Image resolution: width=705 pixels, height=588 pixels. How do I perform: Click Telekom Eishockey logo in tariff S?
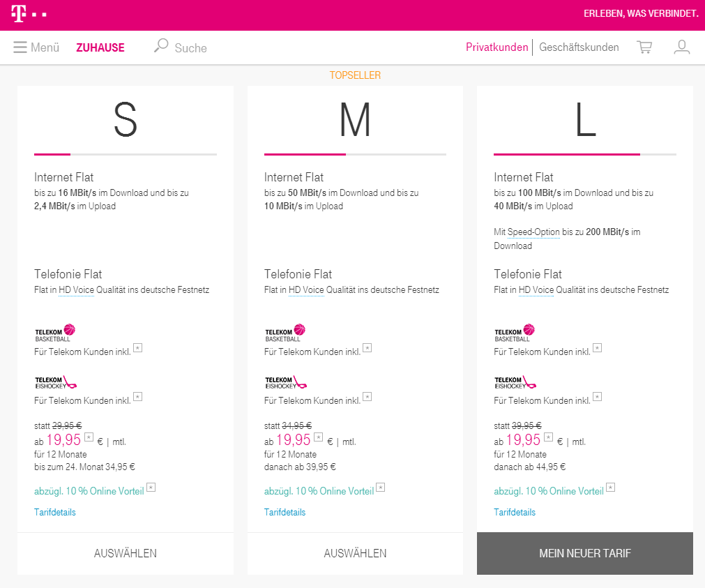[x=56, y=382]
